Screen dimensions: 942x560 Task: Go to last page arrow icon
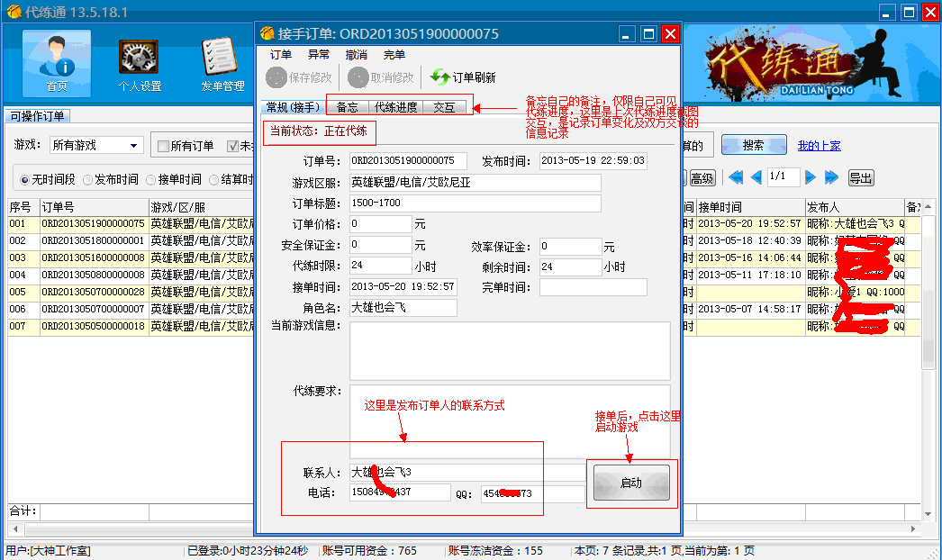(x=831, y=177)
